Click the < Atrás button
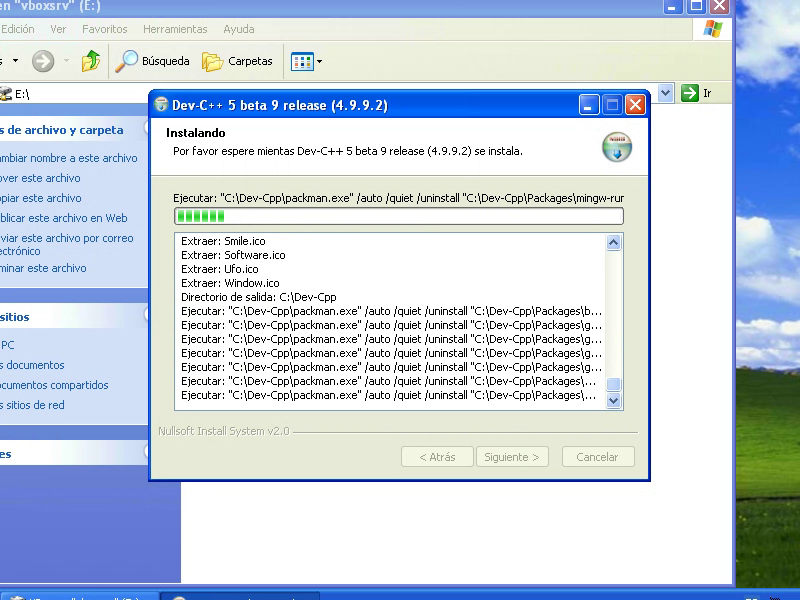The width and height of the screenshot is (800, 600). click(437, 457)
